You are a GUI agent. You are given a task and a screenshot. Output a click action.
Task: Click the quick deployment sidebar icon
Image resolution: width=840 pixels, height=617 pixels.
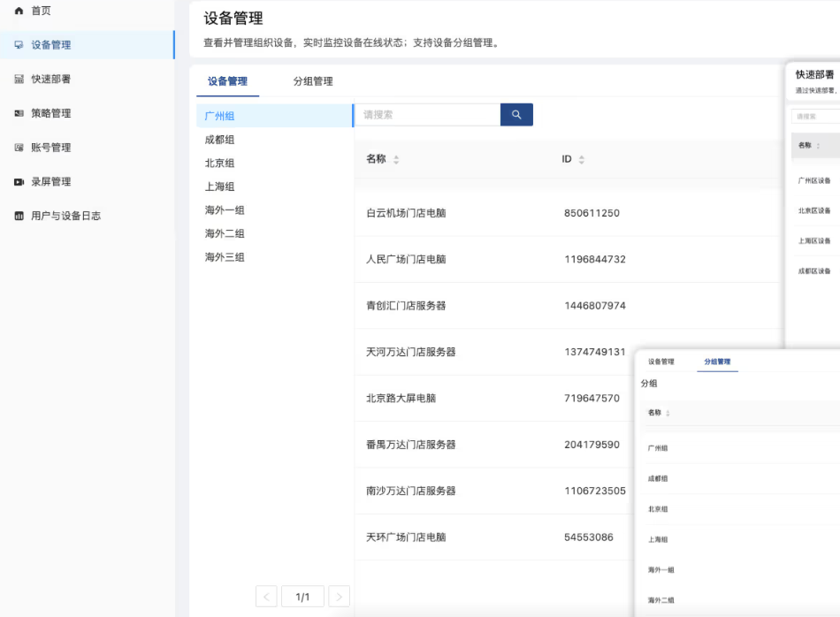tap(19, 80)
